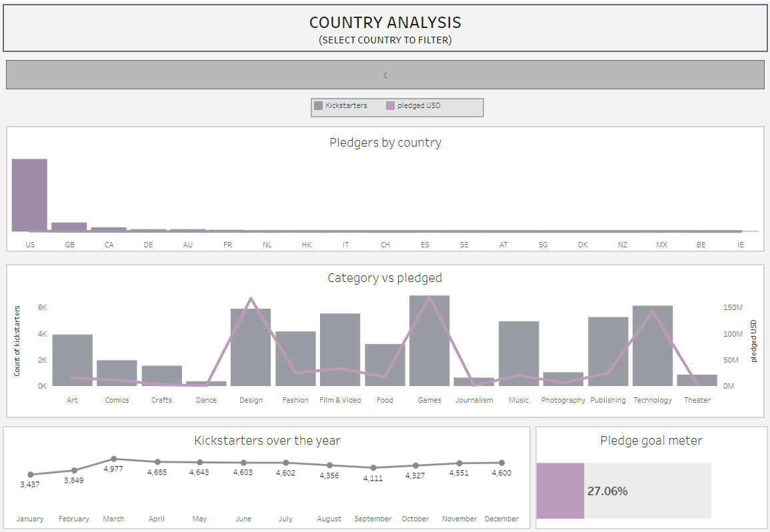Select the Publishing category bar

(608, 351)
